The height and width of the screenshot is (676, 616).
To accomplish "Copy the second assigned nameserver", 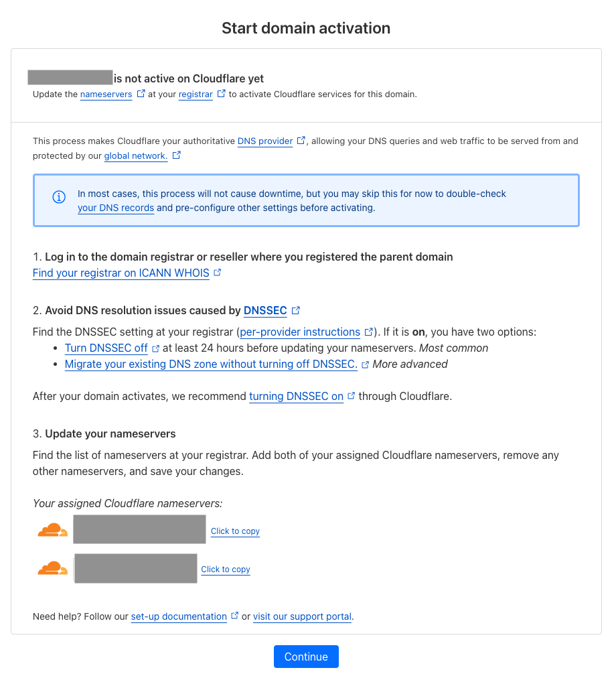I will tap(226, 569).
